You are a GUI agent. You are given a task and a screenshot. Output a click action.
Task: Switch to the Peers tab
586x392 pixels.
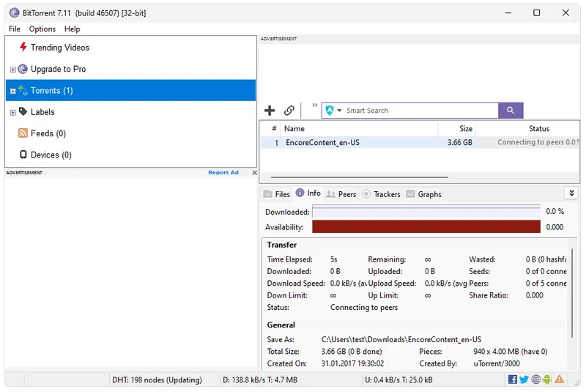[341, 194]
